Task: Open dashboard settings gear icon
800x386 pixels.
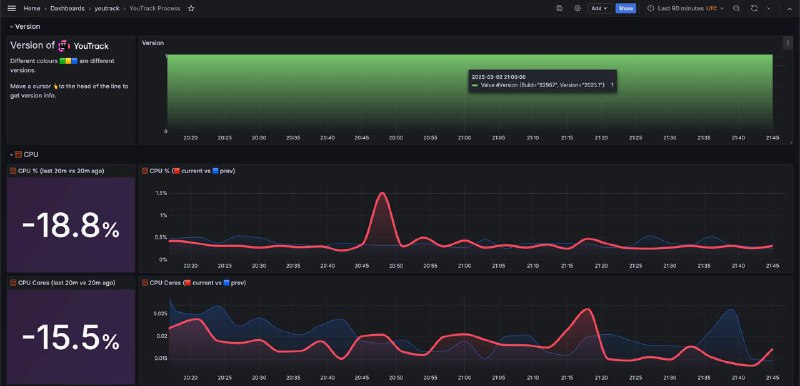Action: tap(578, 8)
